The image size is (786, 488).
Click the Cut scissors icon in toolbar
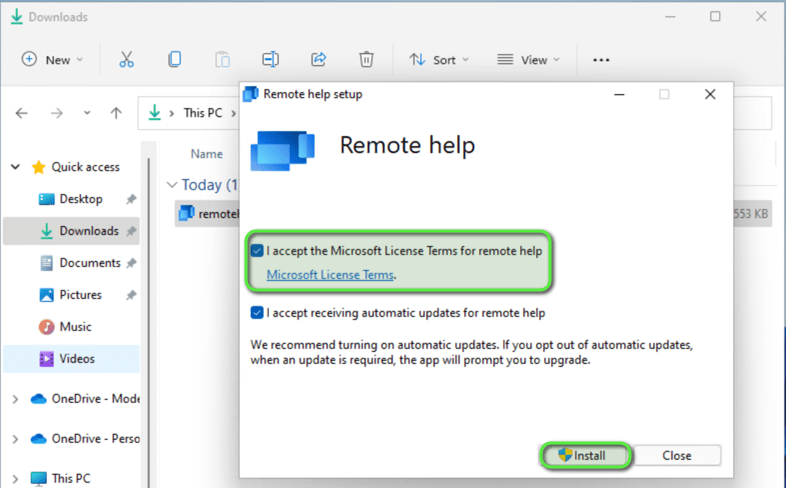click(126, 60)
